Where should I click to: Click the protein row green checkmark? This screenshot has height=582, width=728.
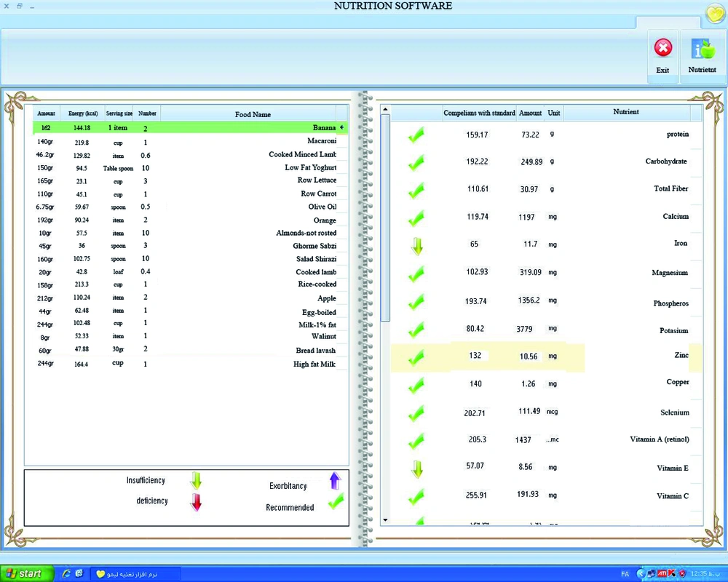[416, 135]
